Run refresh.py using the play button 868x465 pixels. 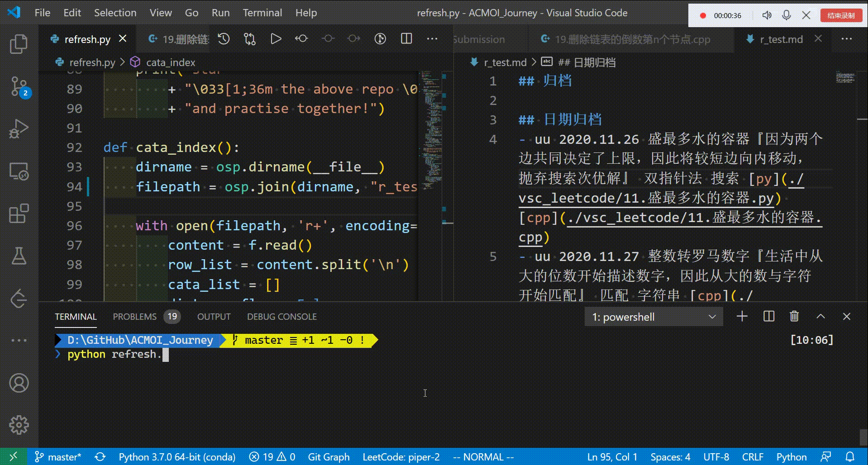[x=276, y=39]
